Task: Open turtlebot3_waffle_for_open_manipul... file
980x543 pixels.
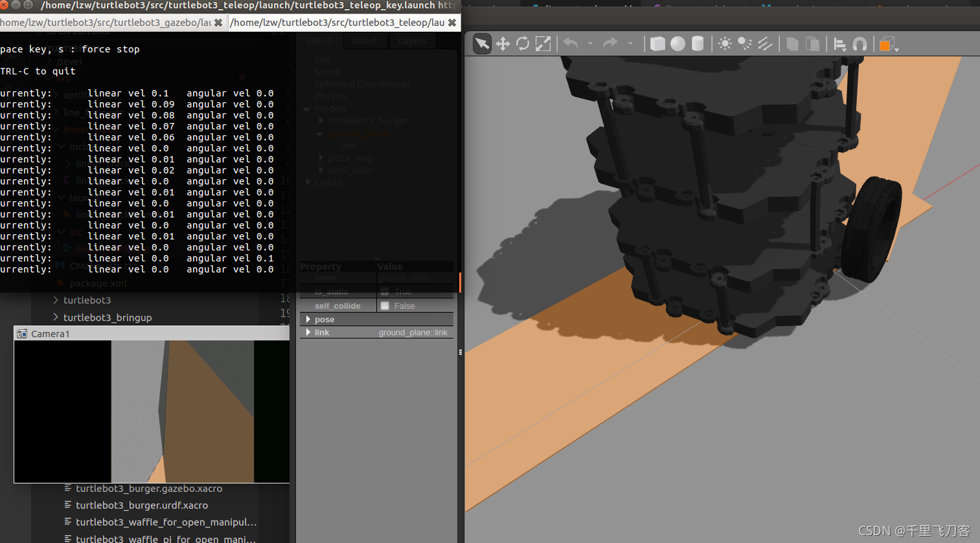Action: [166, 522]
